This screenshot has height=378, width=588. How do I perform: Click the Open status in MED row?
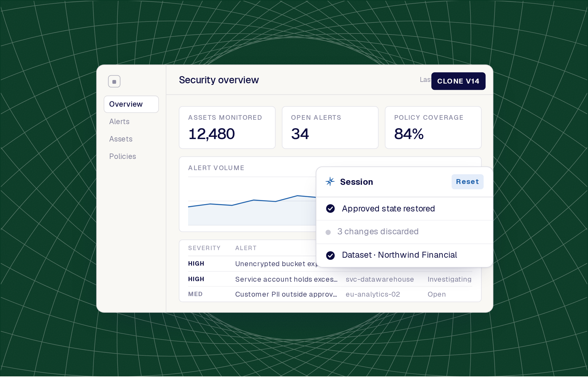(437, 294)
